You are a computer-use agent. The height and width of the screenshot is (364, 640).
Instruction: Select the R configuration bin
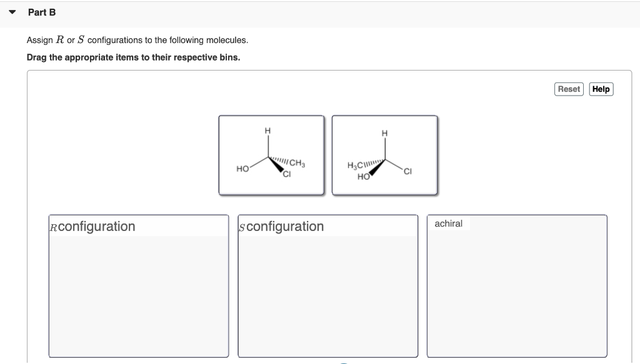138,287
